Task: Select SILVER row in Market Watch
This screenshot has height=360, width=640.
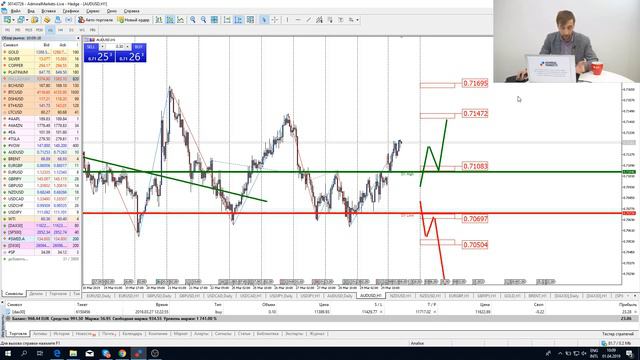Action: tap(41, 59)
